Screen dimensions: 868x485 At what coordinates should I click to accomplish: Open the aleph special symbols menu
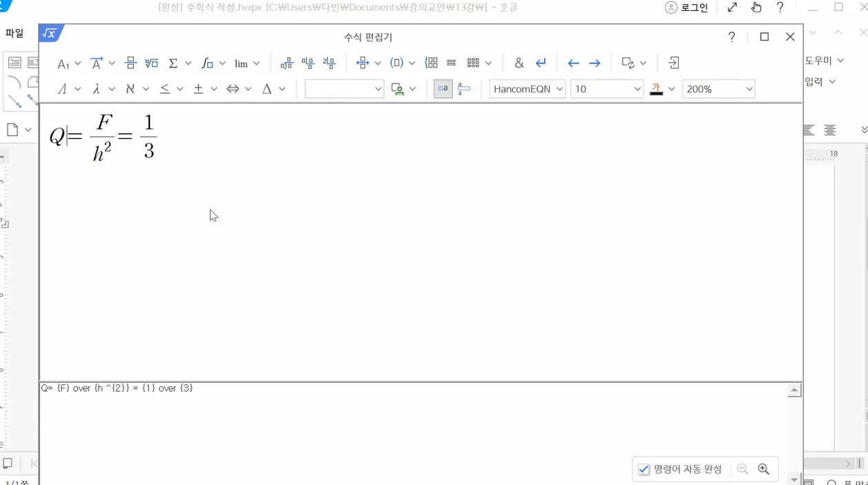click(137, 89)
